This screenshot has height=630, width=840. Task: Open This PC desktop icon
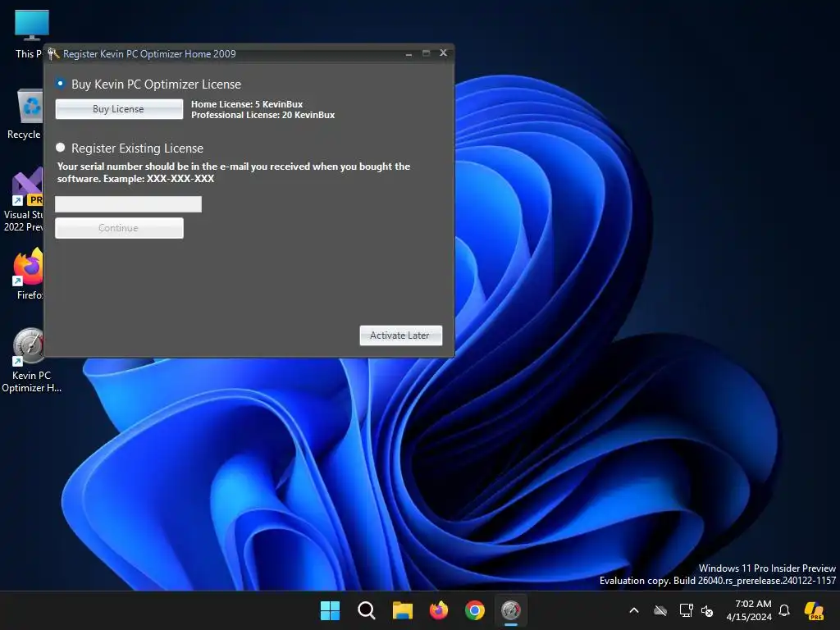30,34
